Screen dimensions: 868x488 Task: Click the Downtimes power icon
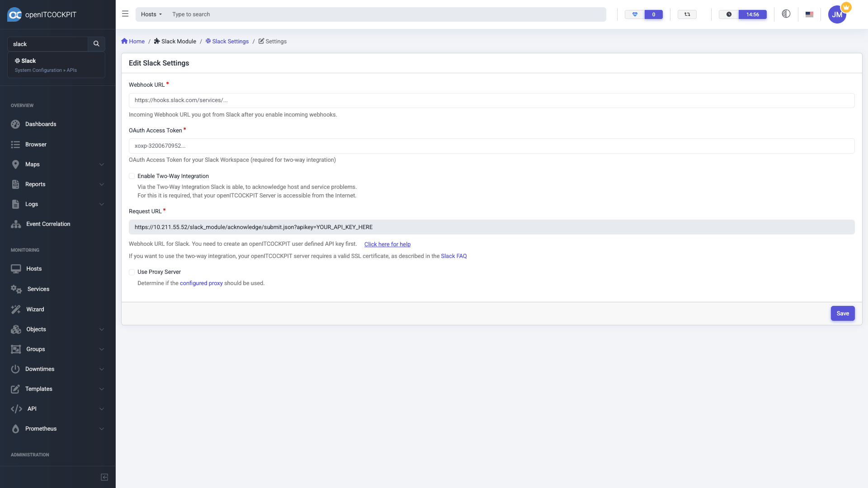(x=15, y=369)
